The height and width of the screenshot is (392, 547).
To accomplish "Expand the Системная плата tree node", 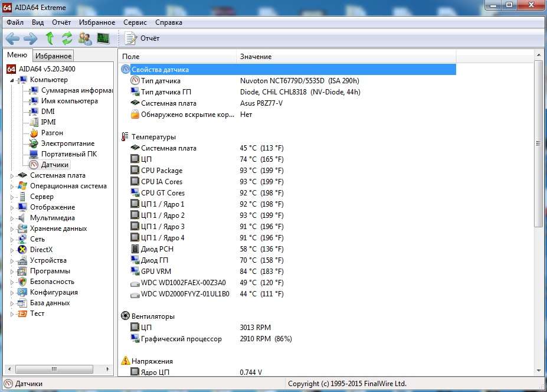I will [x=12, y=175].
